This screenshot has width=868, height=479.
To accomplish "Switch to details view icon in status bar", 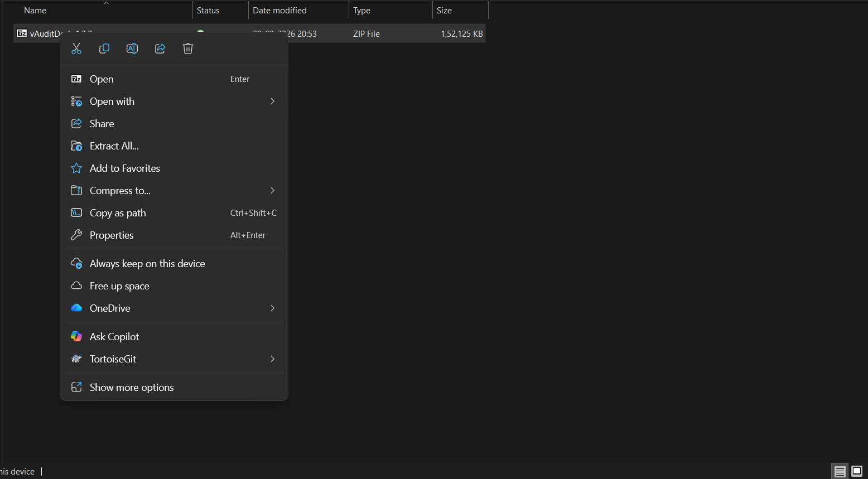I will coord(840,471).
